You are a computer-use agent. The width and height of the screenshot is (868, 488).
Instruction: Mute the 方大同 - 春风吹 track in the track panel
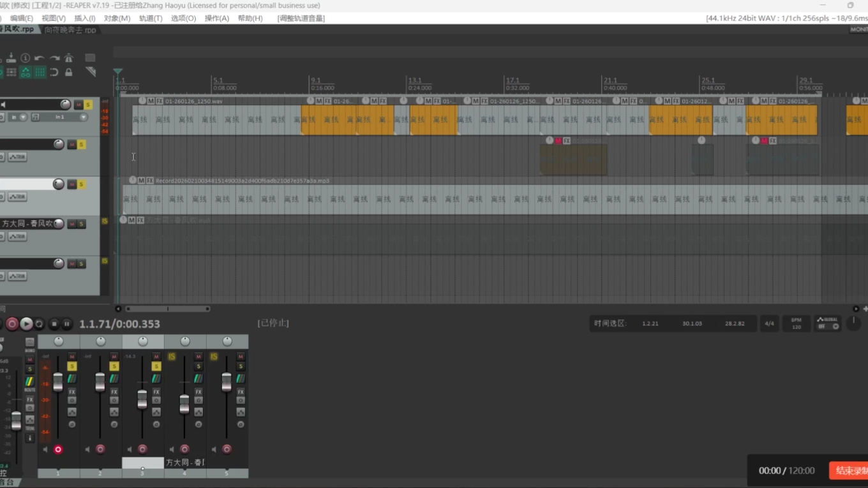coord(72,224)
